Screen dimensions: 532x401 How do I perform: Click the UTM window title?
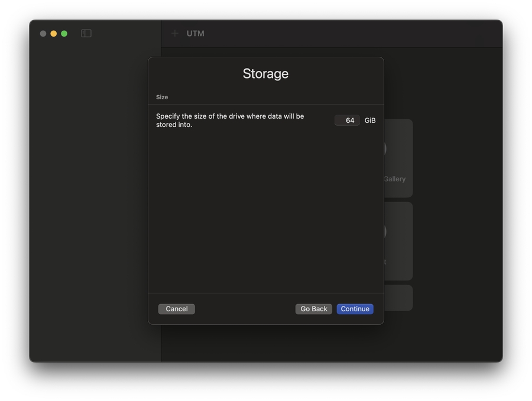coord(196,34)
